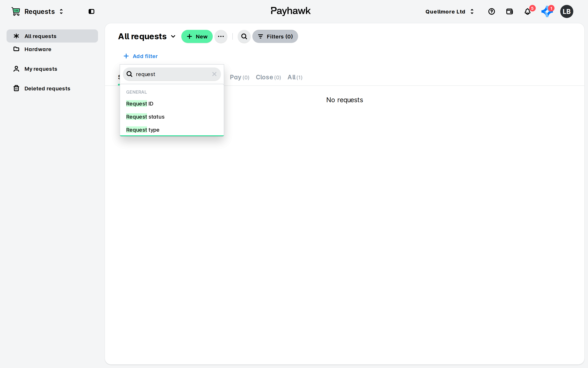Choose the Request ID filter option
This screenshot has width=588, height=368.
172,104
